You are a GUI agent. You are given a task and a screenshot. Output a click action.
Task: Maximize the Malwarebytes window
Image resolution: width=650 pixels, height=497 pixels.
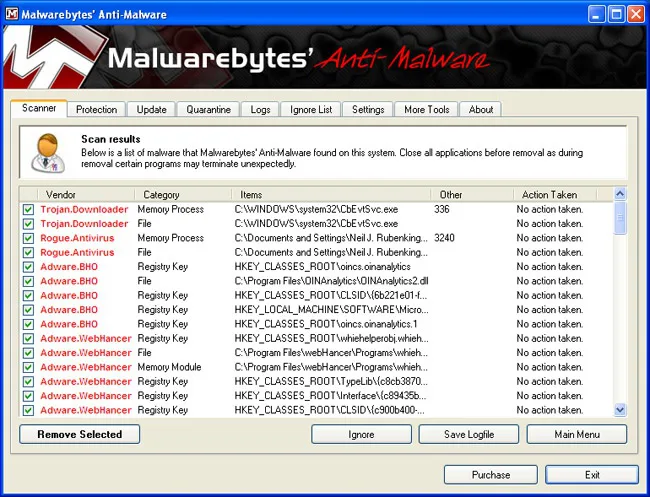click(x=616, y=15)
